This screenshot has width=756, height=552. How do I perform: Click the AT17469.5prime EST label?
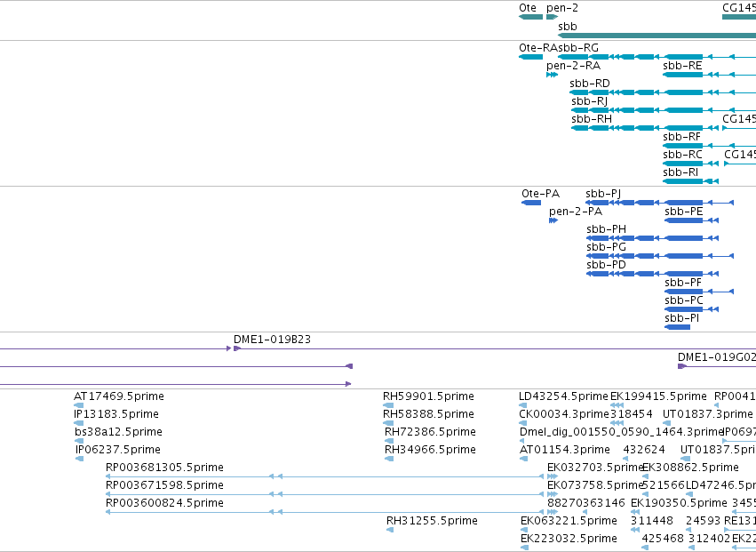coord(119,396)
